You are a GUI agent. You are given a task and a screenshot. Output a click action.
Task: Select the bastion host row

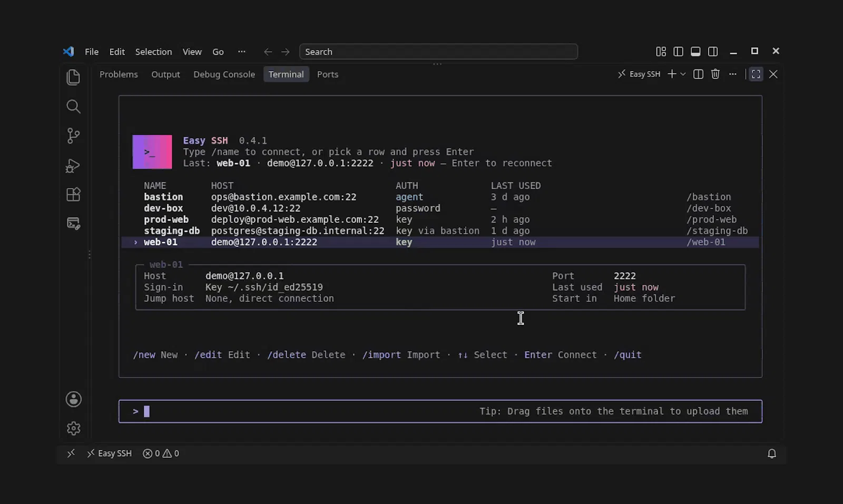pyautogui.click(x=440, y=197)
